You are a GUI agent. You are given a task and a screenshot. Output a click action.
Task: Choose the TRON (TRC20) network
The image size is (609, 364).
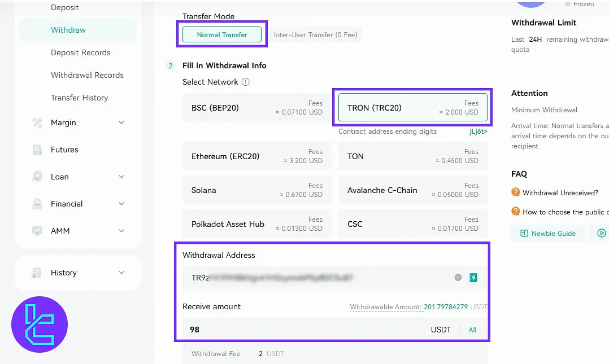(412, 107)
